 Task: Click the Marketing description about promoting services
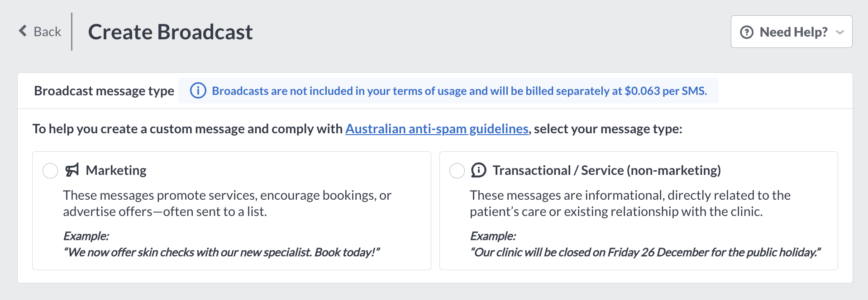227,203
